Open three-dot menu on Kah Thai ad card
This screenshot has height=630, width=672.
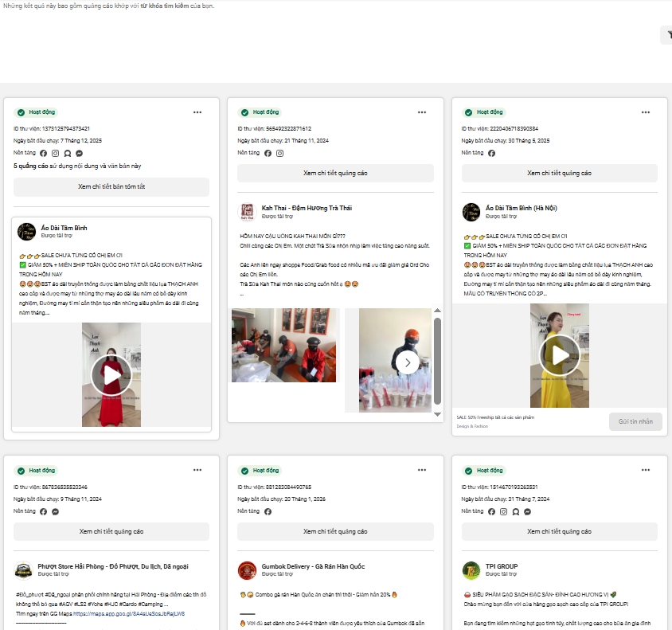[x=421, y=112]
